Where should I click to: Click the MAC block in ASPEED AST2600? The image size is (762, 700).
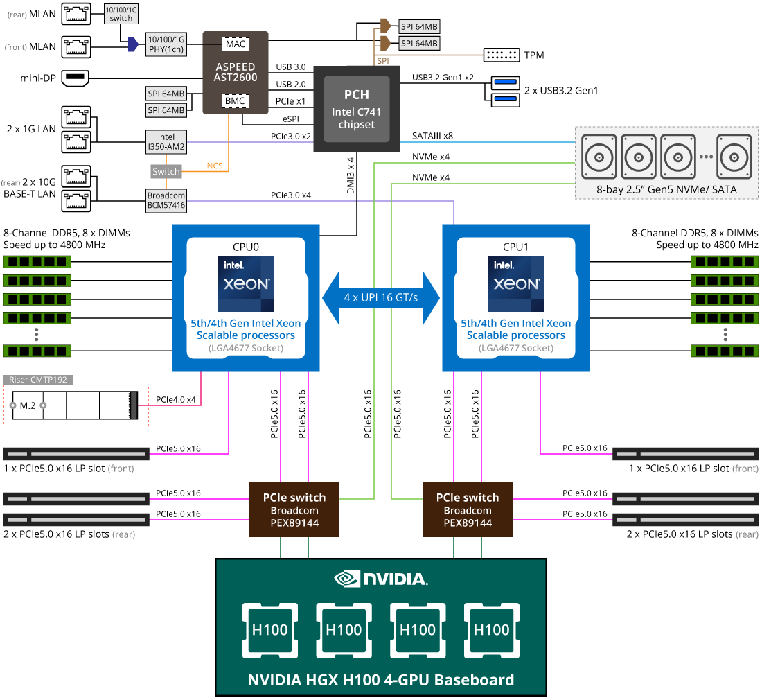(236, 44)
